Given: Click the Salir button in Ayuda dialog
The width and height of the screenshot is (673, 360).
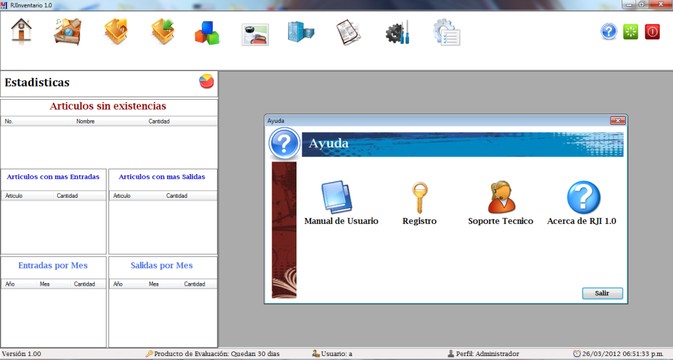Looking at the screenshot, I should click(x=602, y=293).
